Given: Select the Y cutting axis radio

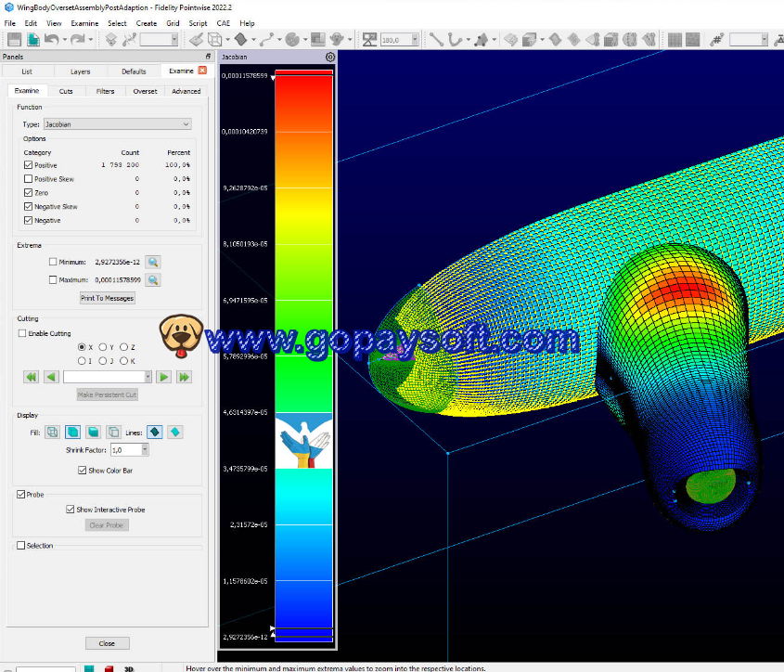Looking at the screenshot, I should point(102,347).
